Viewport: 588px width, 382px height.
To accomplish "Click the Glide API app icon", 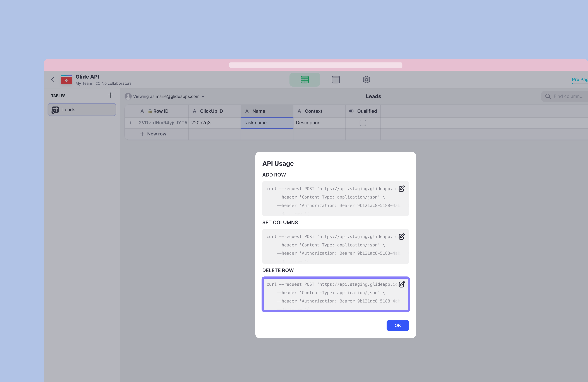I will coord(66,80).
